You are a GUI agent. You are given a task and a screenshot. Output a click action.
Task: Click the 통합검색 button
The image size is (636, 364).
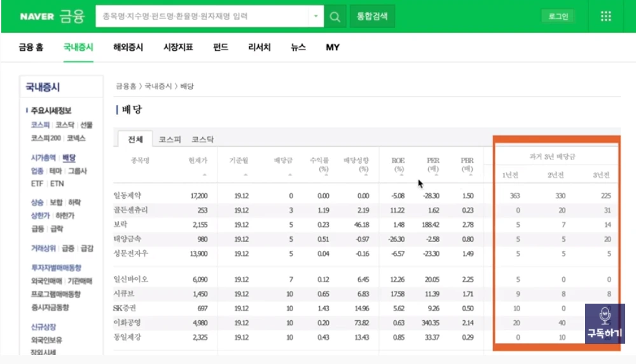coord(372,17)
